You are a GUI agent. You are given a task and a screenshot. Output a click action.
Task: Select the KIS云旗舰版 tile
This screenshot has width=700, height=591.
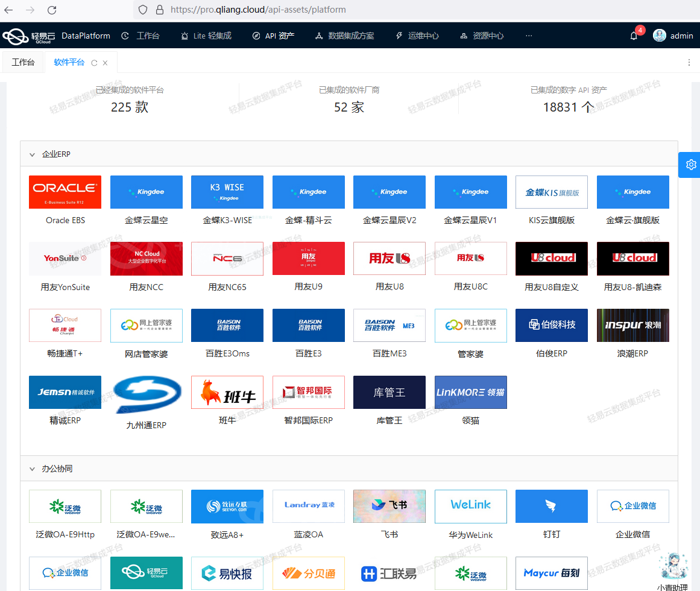(551, 192)
